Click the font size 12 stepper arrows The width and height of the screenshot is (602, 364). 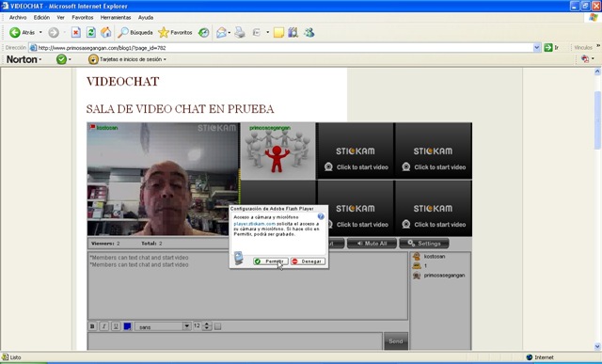pyautogui.click(x=207, y=326)
